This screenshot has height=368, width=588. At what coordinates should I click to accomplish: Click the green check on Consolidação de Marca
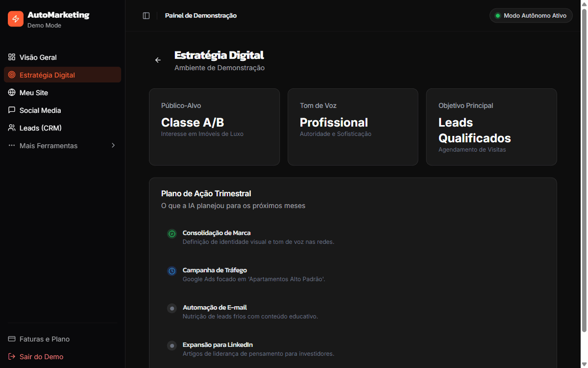pyautogui.click(x=171, y=234)
